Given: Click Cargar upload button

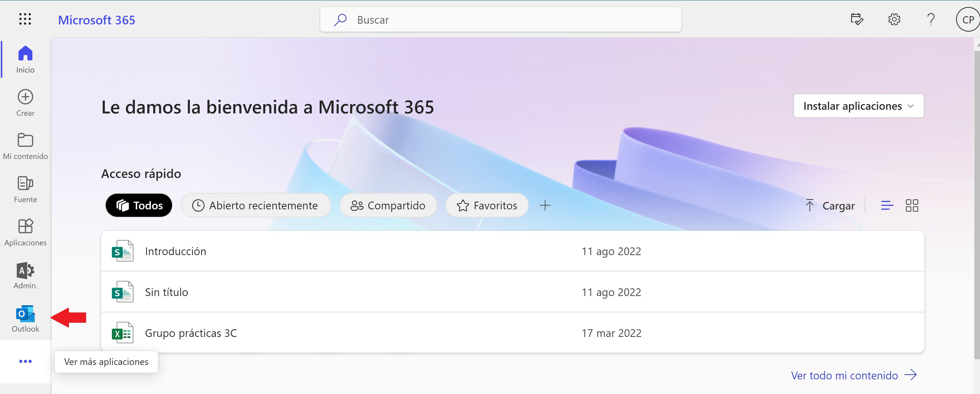Looking at the screenshot, I should 830,206.
